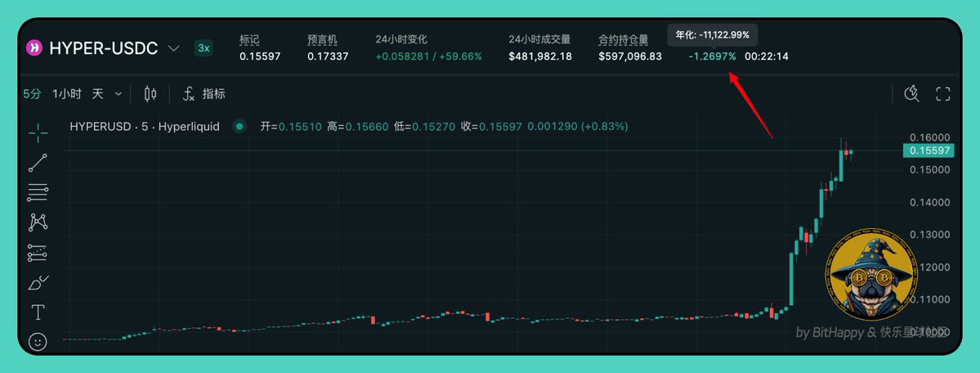Open the 3x leverage selector
The image size is (980, 373).
(x=204, y=48)
